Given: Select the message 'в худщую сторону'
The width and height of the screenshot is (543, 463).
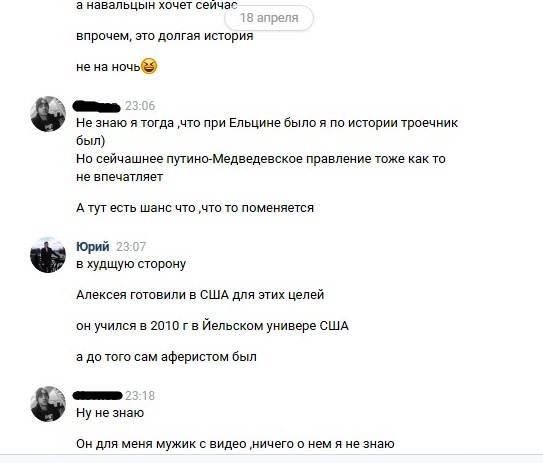Looking at the screenshot, I should click(131, 264).
